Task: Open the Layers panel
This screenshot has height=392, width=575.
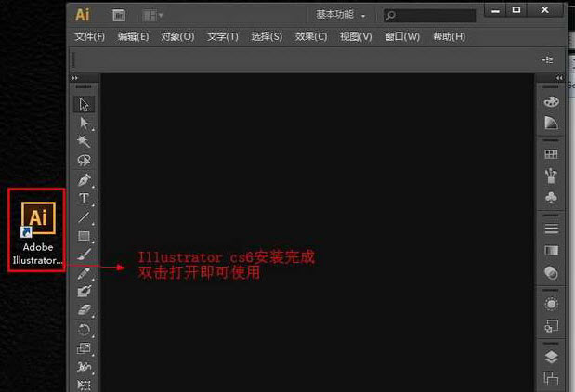Action: pyautogui.click(x=551, y=357)
